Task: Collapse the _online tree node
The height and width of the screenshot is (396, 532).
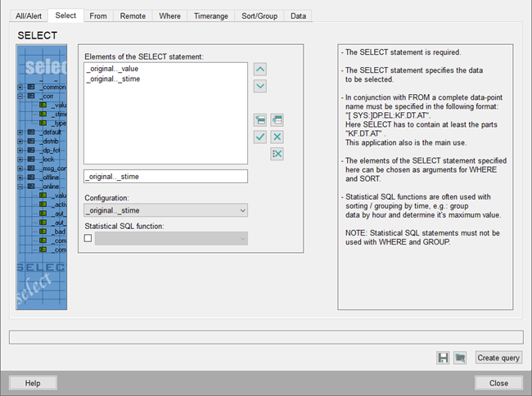Action: coord(20,187)
